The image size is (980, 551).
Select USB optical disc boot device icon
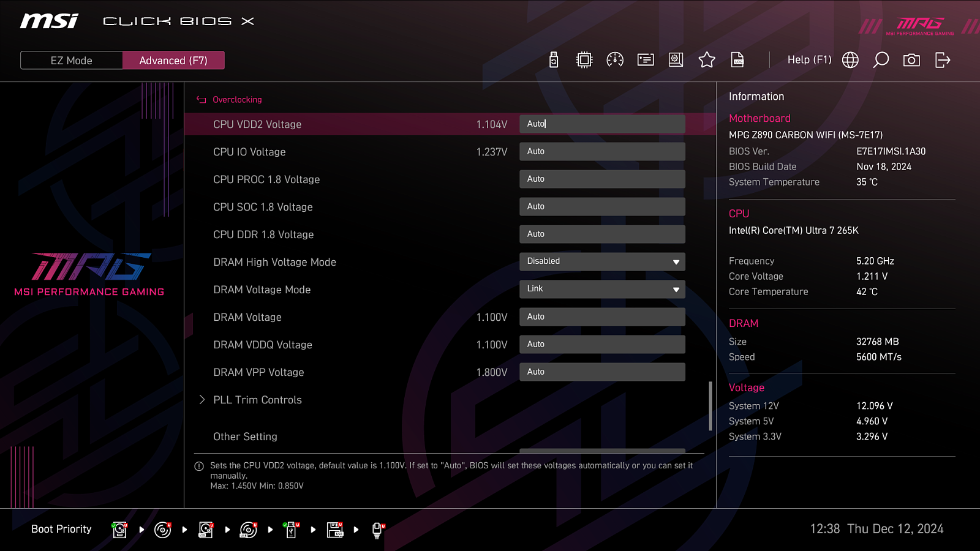coord(249,530)
